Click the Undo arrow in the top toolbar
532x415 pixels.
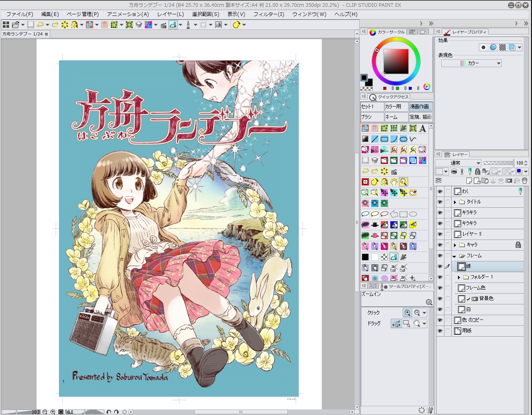40,25
